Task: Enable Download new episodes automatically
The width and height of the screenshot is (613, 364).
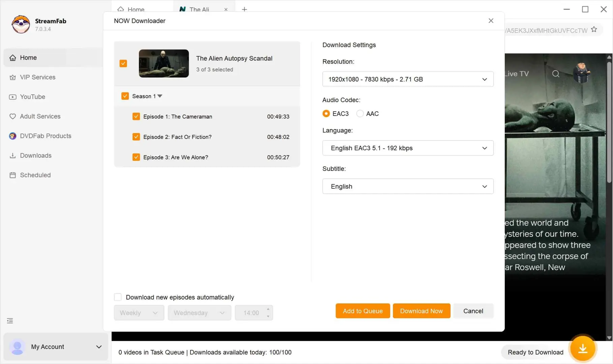Action: (x=118, y=297)
